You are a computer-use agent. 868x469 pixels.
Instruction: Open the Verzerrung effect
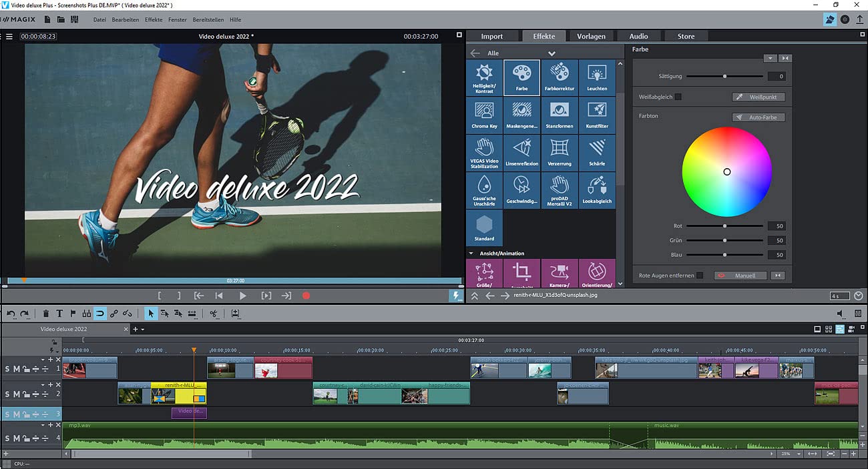coord(560,153)
